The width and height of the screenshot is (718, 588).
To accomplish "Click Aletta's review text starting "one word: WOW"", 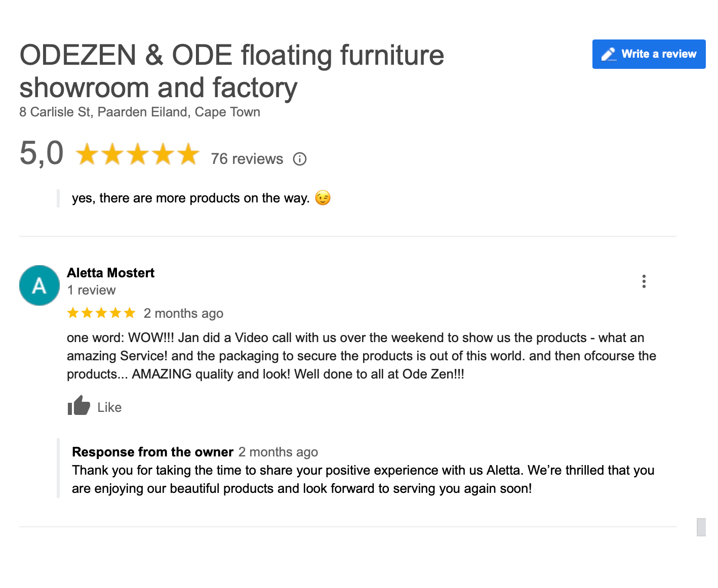I will [x=361, y=356].
